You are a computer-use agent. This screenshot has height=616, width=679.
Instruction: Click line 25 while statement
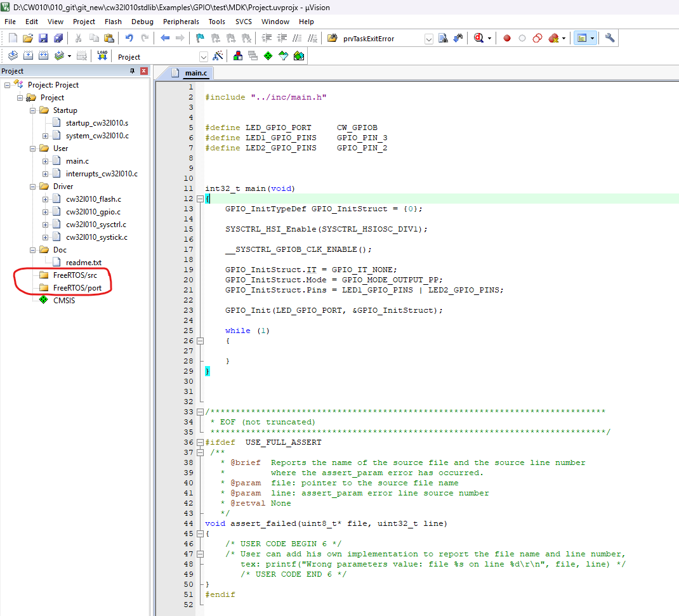point(247,331)
